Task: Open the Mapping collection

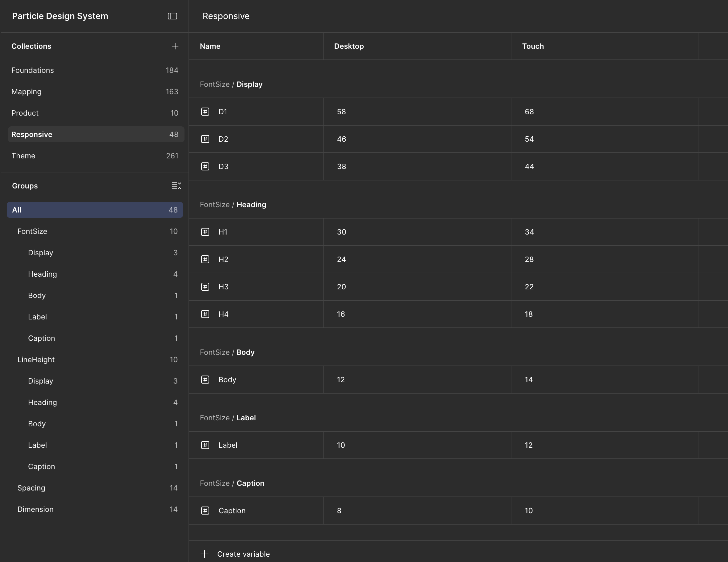Action: 96,92
